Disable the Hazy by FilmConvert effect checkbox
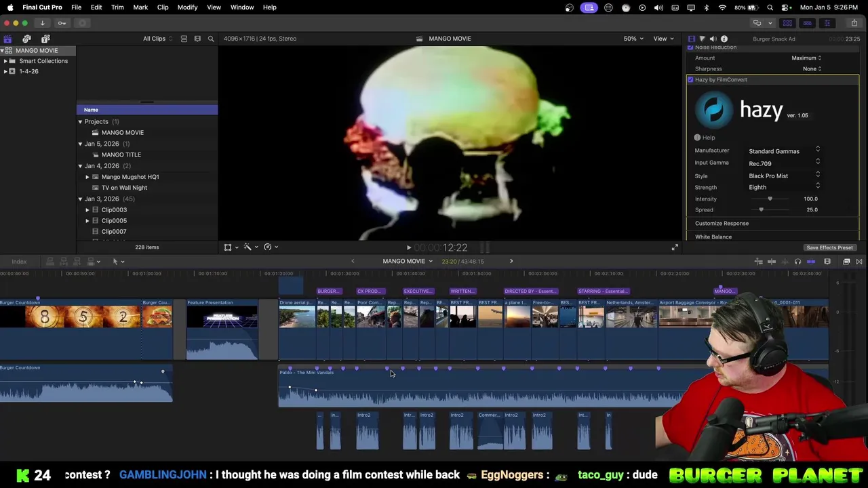 690,80
